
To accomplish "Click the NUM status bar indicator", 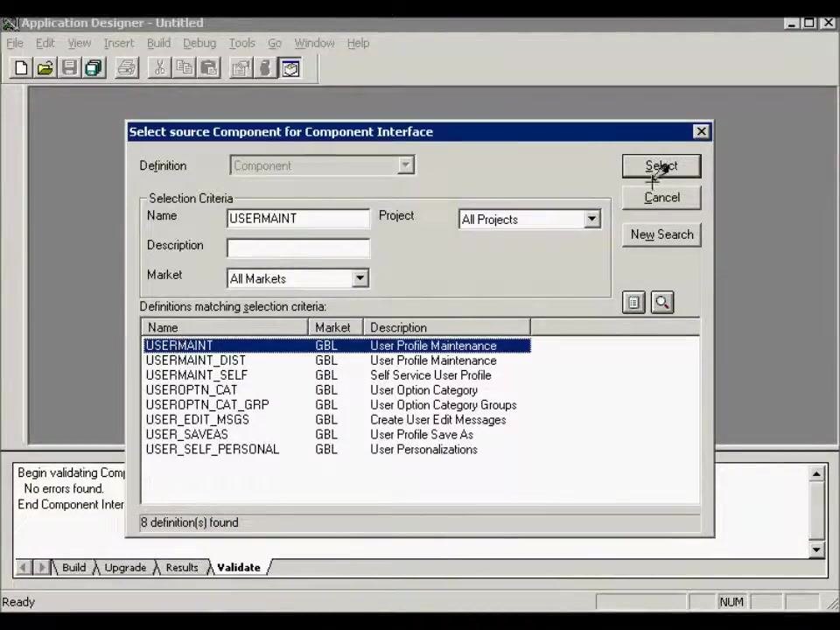I will coord(731,602).
